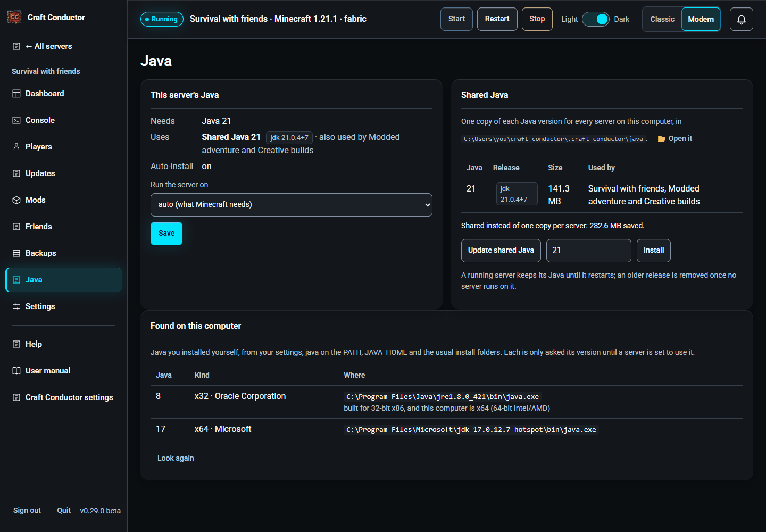The width and height of the screenshot is (766, 532).
Task: Go to the Console page
Action: 64,120
